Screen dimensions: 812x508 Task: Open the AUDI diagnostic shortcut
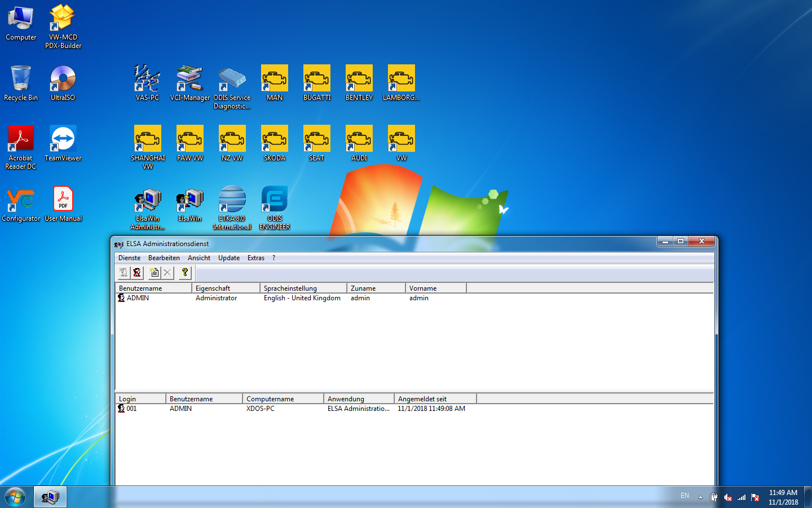359,143
